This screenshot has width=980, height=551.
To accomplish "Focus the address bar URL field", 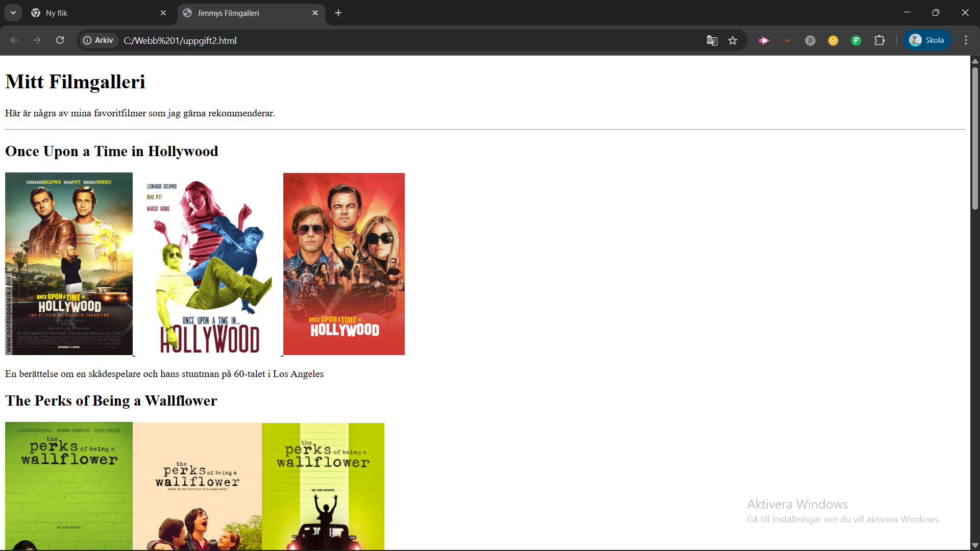I will pyautogui.click(x=408, y=40).
